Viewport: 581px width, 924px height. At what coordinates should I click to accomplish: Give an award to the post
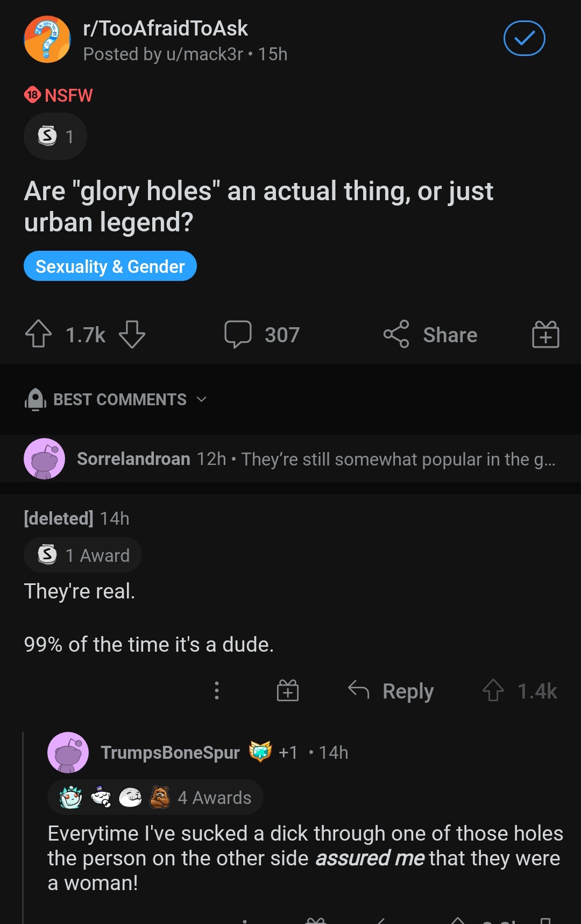tap(545, 335)
